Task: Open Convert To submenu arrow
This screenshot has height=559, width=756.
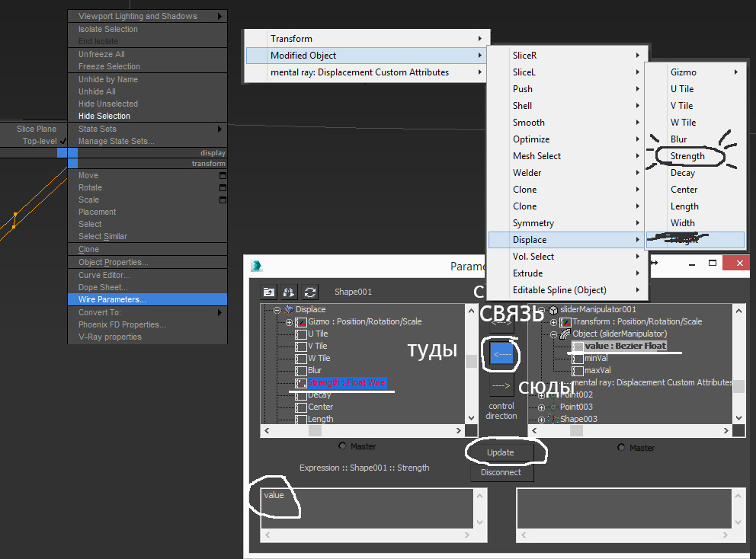Action: [x=219, y=312]
